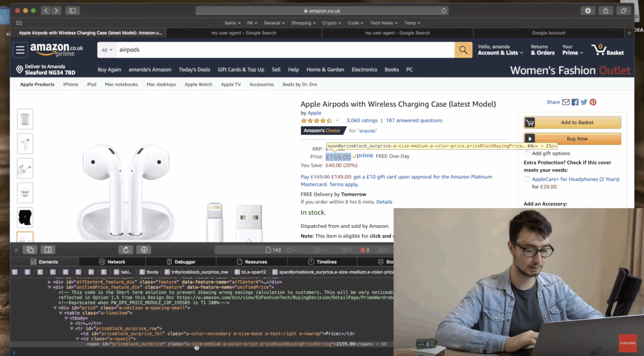644x356 pixels.
Task: Reload page with web inspector refresh icon
Action: [126, 250]
